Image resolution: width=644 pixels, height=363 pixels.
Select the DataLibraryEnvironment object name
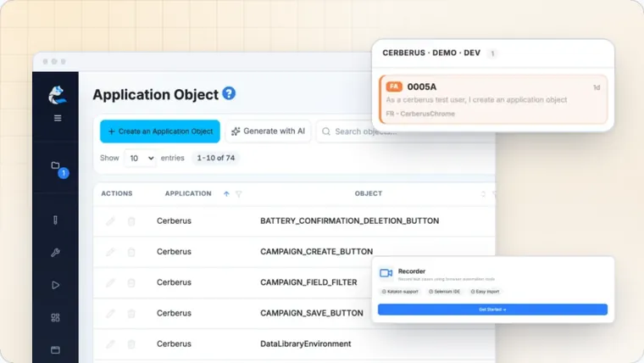pos(306,343)
